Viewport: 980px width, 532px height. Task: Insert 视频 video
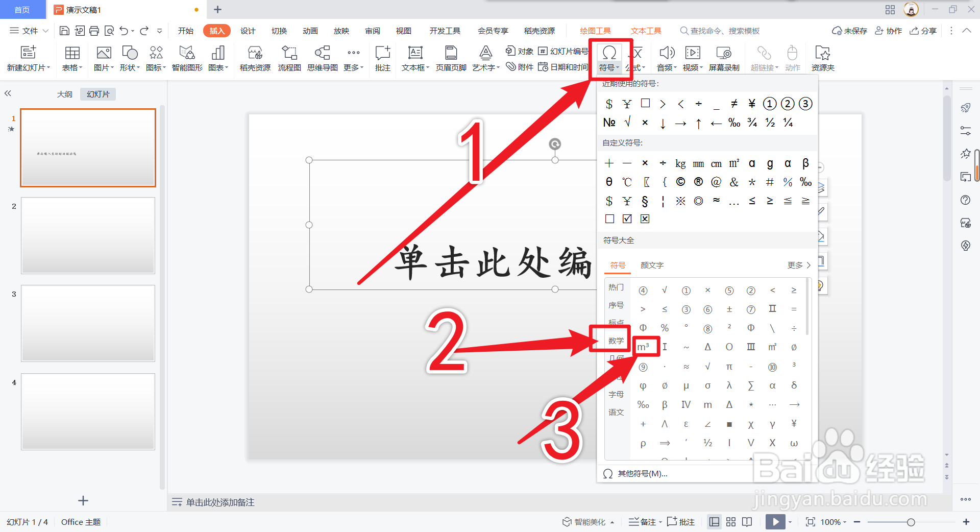(x=693, y=59)
